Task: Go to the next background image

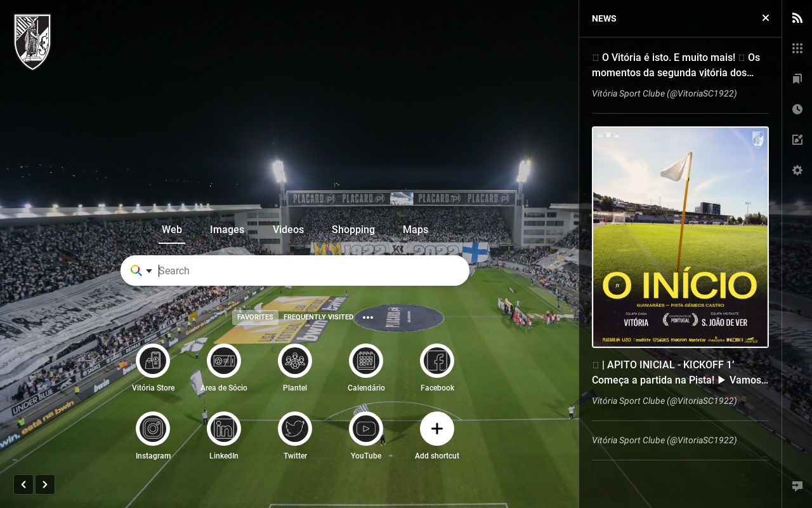Action: pos(45,485)
